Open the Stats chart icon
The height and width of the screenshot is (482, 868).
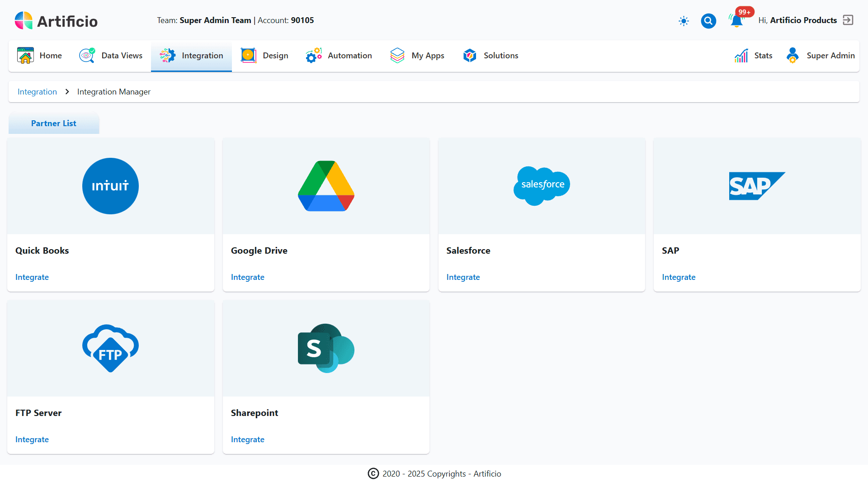click(x=741, y=55)
